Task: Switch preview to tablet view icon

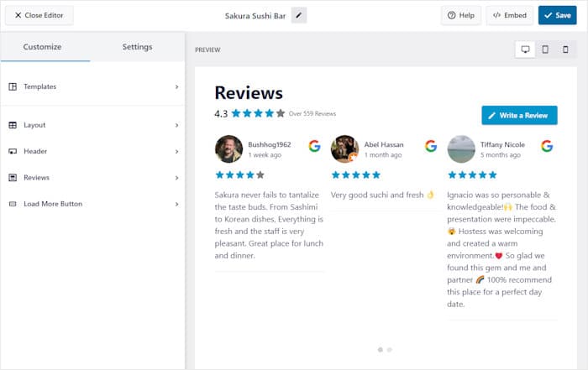Action: (x=545, y=50)
